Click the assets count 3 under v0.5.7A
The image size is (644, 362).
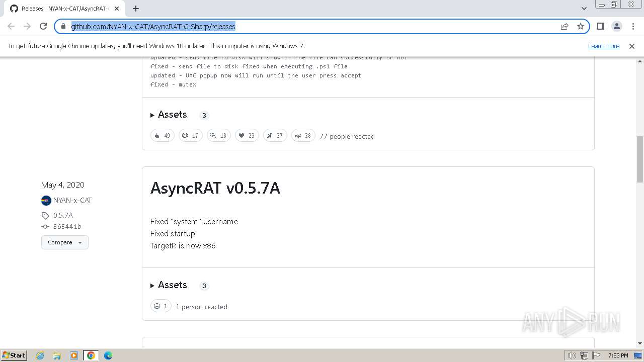(x=204, y=286)
